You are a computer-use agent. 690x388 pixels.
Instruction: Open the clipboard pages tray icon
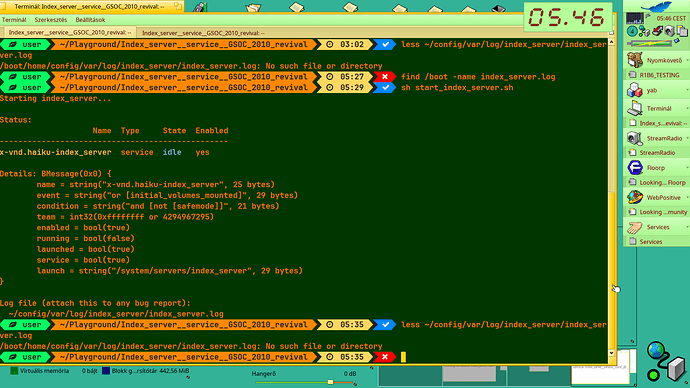tap(682, 31)
